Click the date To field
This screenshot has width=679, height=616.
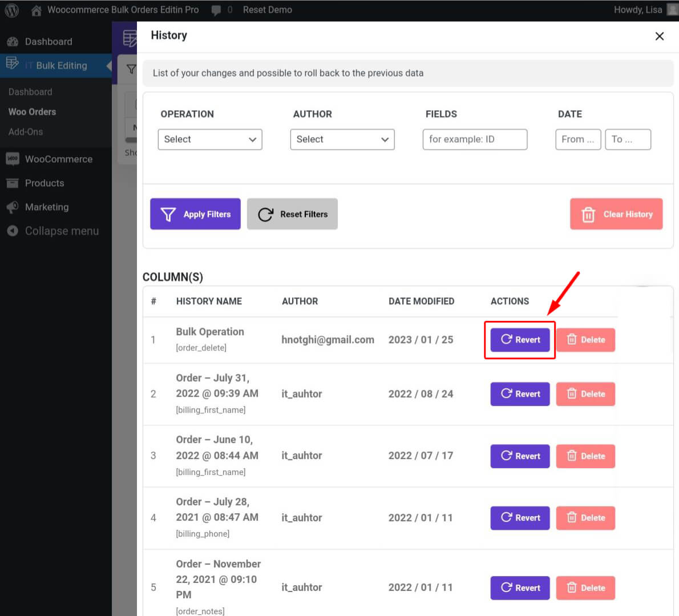(628, 139)
